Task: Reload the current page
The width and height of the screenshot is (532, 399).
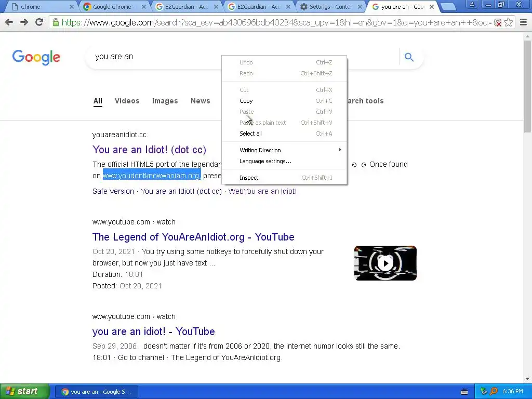Action: [x=39, y=22]
